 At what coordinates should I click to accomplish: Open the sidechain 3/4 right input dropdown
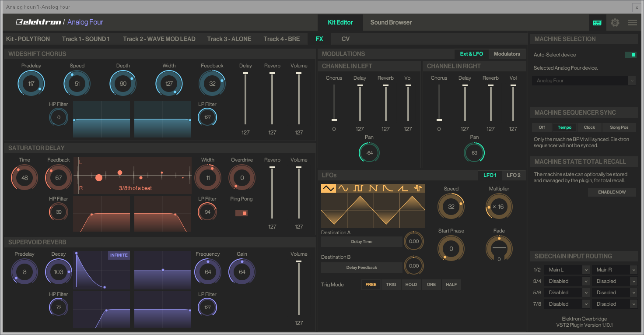click(615, 281)
